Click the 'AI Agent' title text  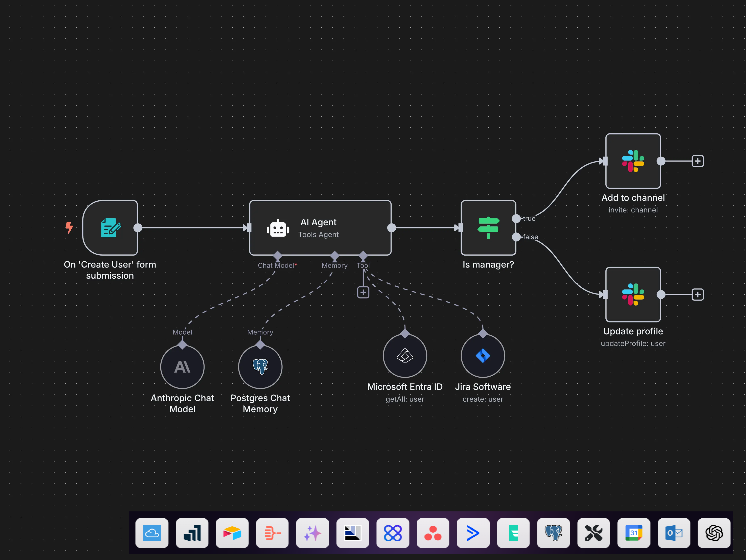tap(318, 222)
